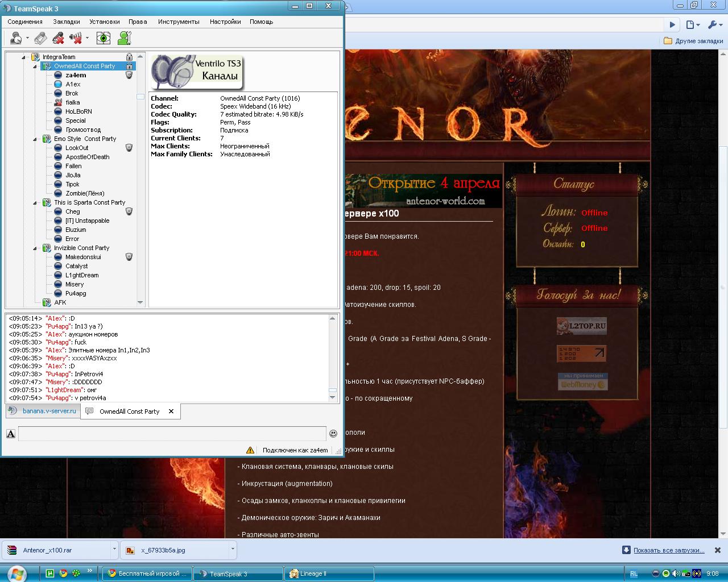This screenshot has height=582, width=728.
Task: Click the text format A button
Action: pos(11,434)
